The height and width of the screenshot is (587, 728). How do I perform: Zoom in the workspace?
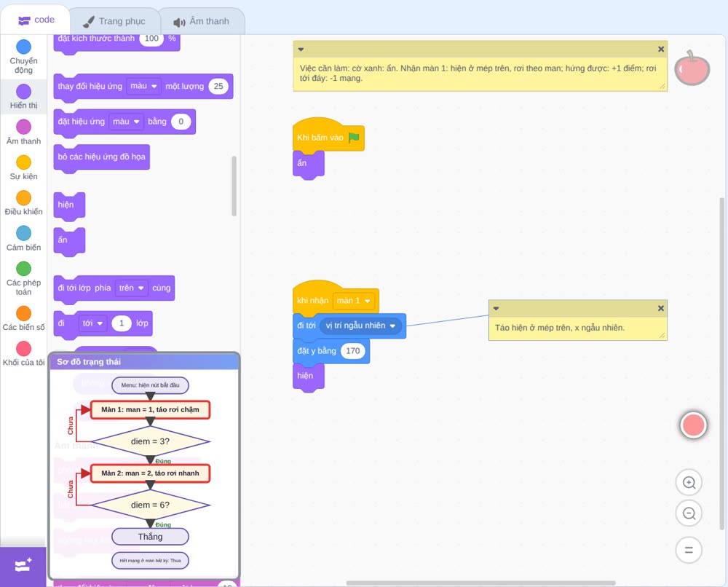(x=689, y=483)
